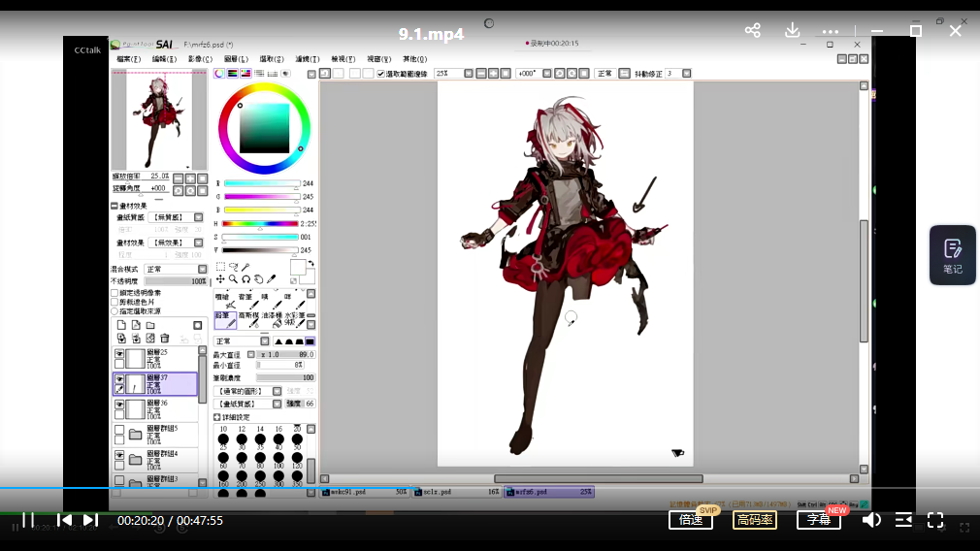
Task: Open the subtitles (字幕) button
Action: tap(819, 520)
